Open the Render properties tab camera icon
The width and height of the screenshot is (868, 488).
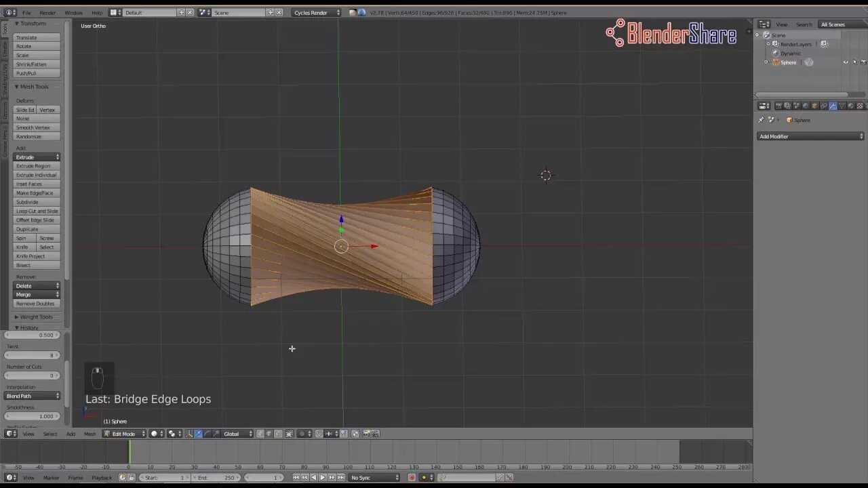[x=778, y=106]
